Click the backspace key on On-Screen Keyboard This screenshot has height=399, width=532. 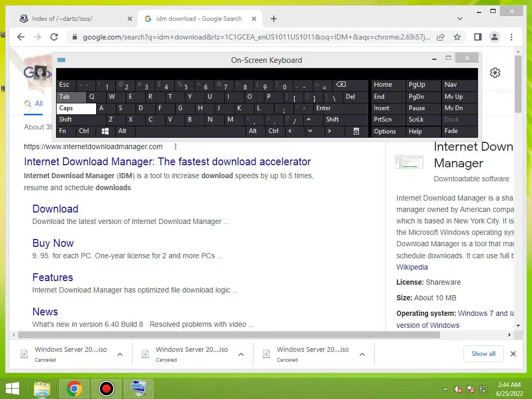click(x=350, y=85)
